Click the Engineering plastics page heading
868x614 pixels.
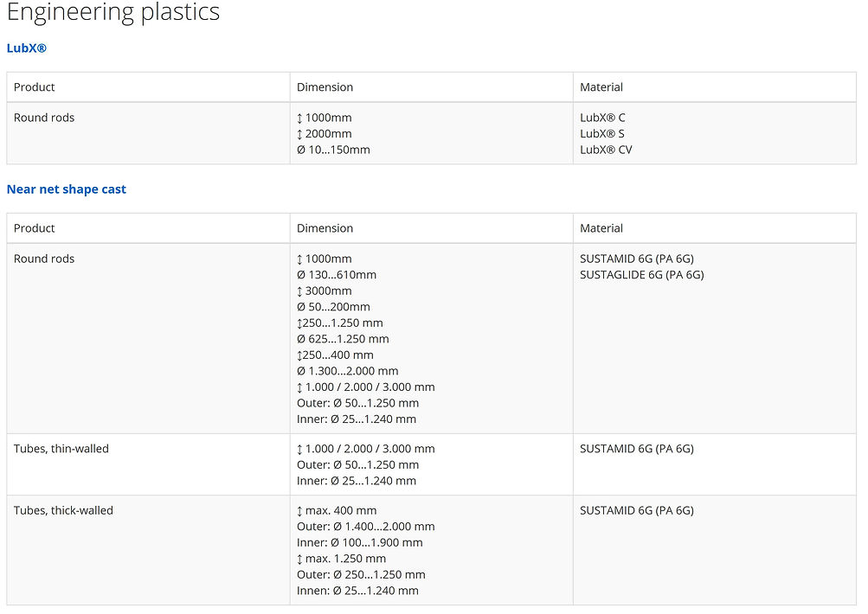(113, 13)
